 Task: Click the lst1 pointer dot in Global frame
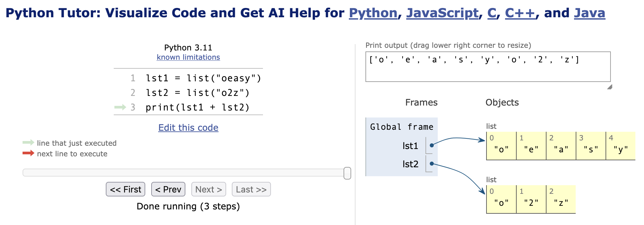click(432, 145)
